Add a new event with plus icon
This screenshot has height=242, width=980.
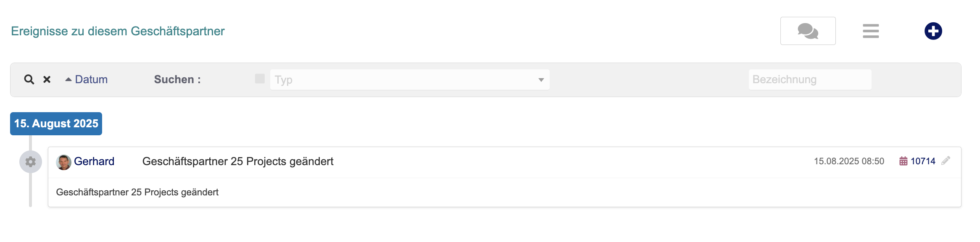point(933,31)
